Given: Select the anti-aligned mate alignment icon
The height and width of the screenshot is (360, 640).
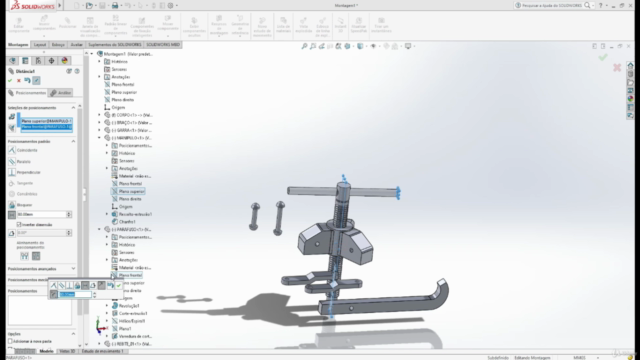Looking at the screenshot, I should (36, 256).
